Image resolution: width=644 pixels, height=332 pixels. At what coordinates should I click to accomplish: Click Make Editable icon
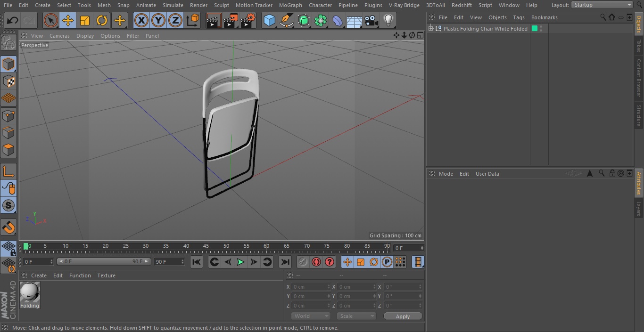click(x=8, y=43)
